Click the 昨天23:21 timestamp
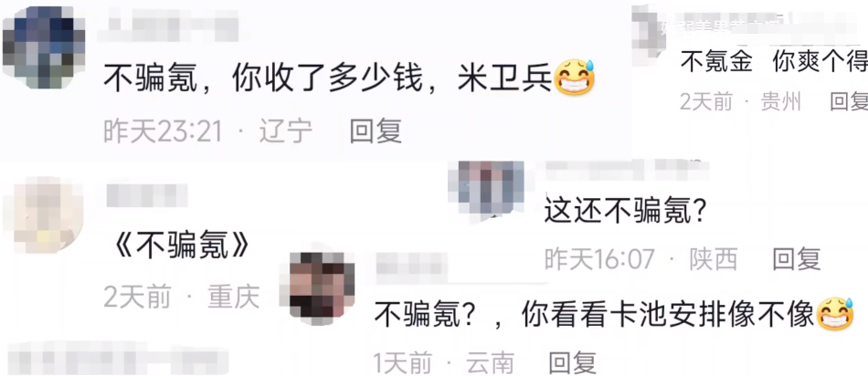 point(163,131)
